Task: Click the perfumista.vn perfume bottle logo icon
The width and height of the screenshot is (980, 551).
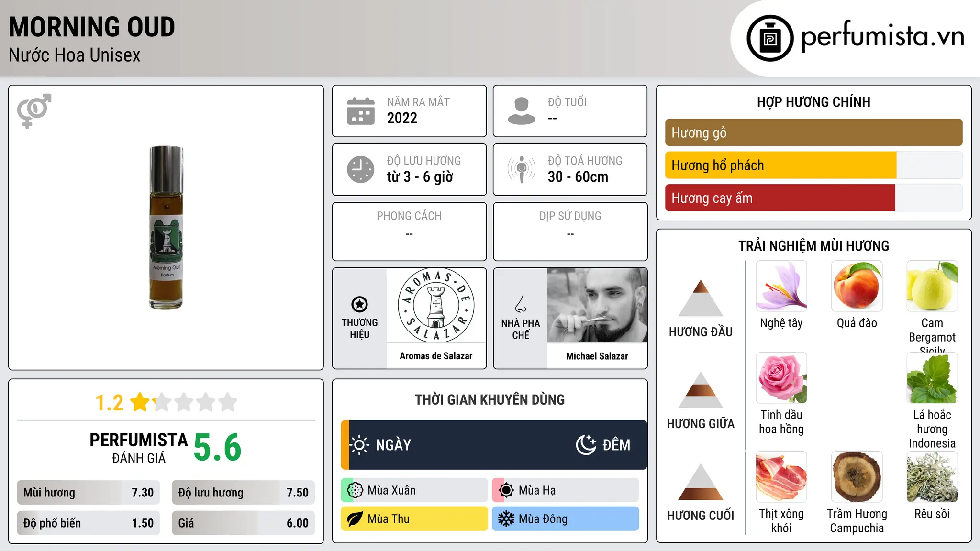Action: pos(770,38)
